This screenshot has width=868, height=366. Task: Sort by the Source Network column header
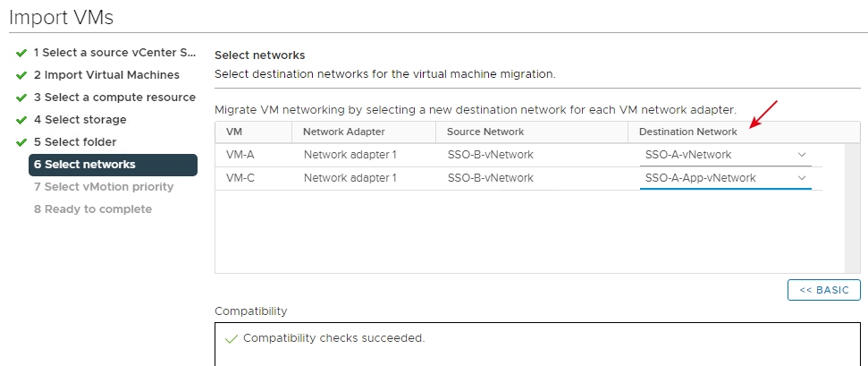click(x=485, y=132)
